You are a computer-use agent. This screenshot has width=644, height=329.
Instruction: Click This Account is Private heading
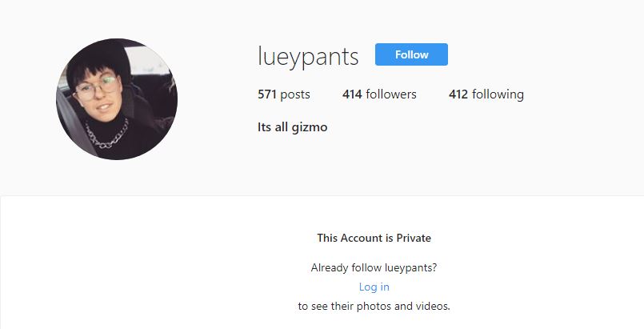pyautogui.click(x=374, y=238)
